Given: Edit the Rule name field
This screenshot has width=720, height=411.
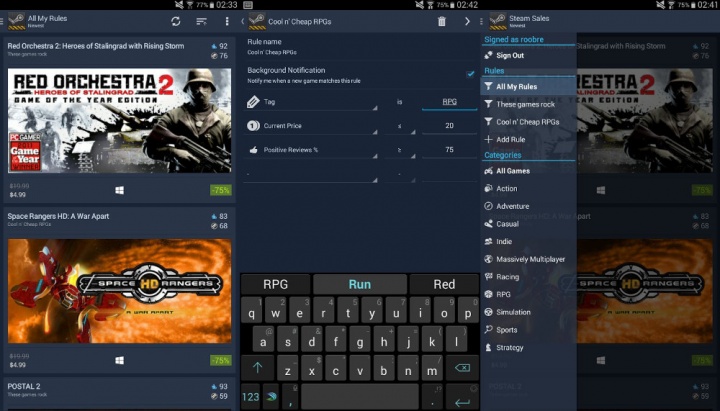Looking at the screenshot, I should tap(360, 46).
